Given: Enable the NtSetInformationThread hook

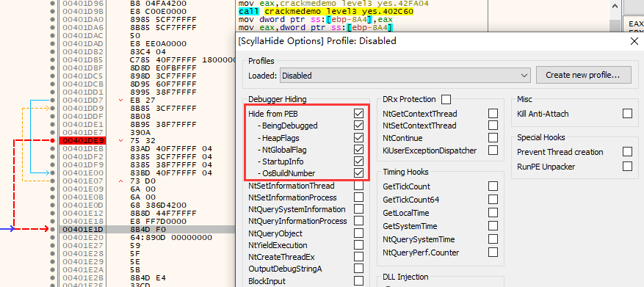Looking at the screenshot, I should pos(358,186).
